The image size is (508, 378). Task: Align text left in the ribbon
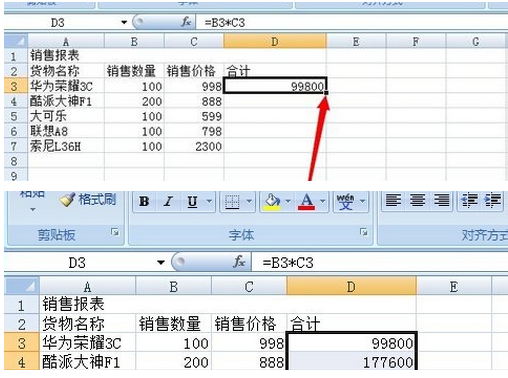tap(393, 201)
